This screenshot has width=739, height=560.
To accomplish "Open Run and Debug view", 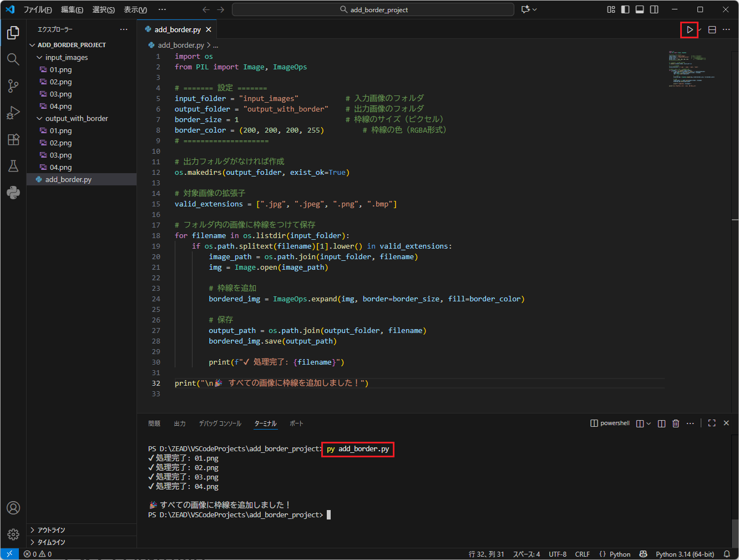I will point(13,113).
